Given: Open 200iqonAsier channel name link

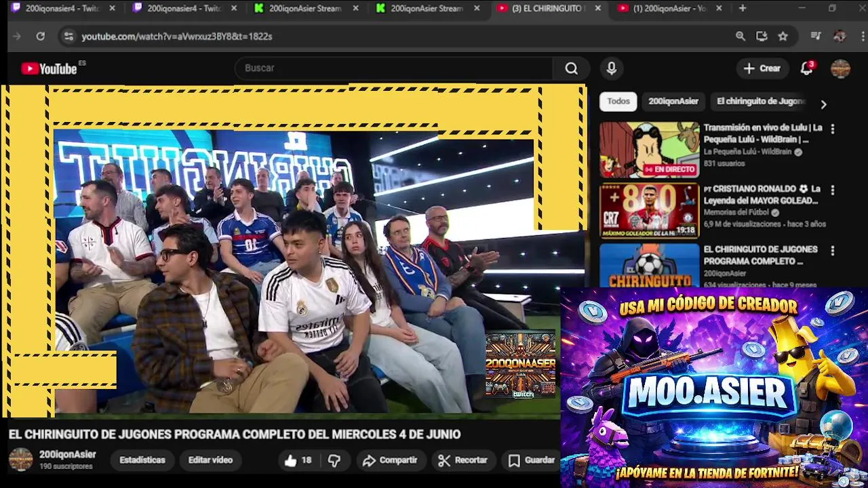Looking at the screenshot, I should coord(67,454).
